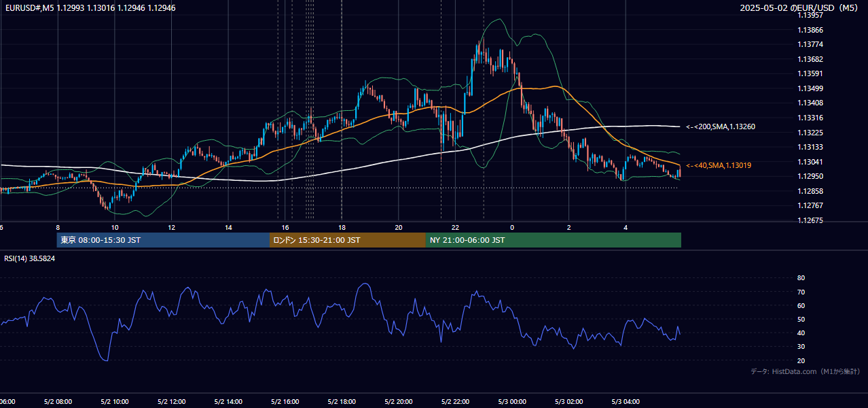Click price axis value 1.13225
The image size is (868, 408).
click(810, 133)
